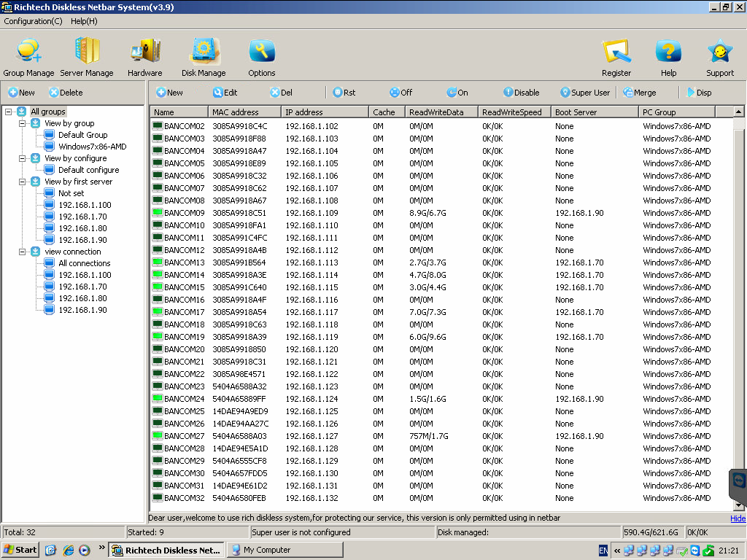Click the list scrollbar down arrow
The height and width of the screenshot is (560, 747).
pos(738,505)
